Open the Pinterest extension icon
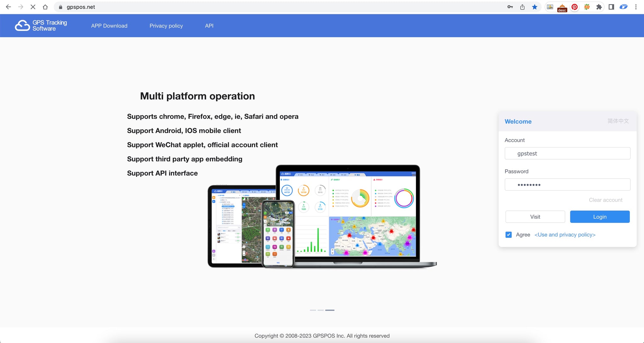This screenshot has height=343, width=644. tap(574, 7)
